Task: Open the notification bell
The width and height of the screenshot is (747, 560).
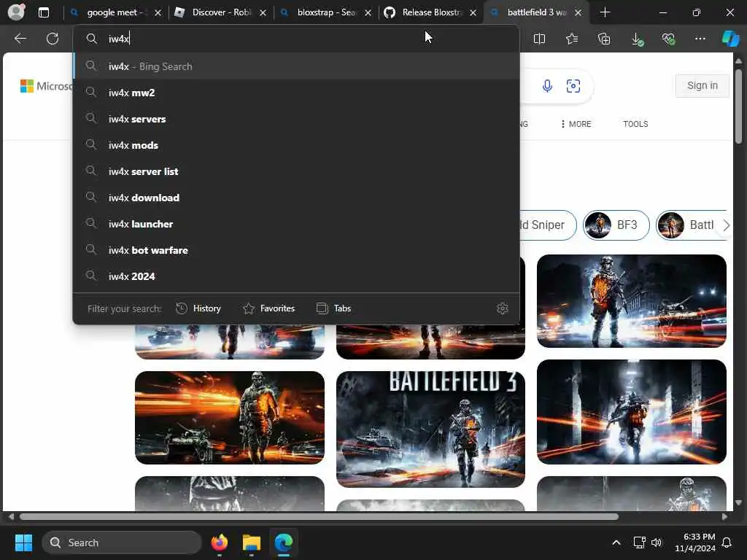Action: (727, 542)
